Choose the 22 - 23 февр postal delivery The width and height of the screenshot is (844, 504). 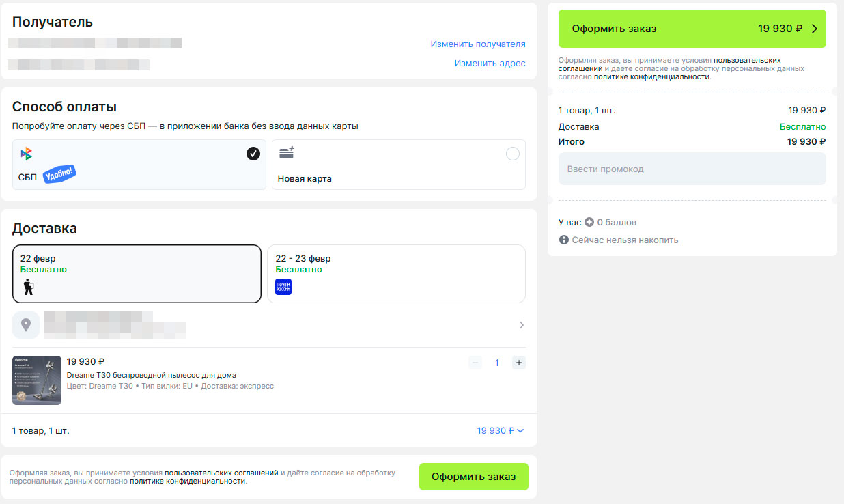tap(396, 273)
